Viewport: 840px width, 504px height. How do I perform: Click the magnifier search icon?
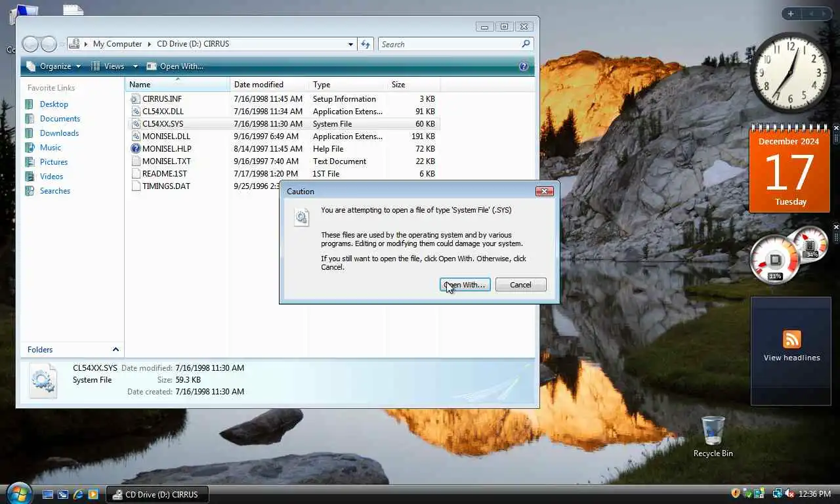(x=526, y=44)
